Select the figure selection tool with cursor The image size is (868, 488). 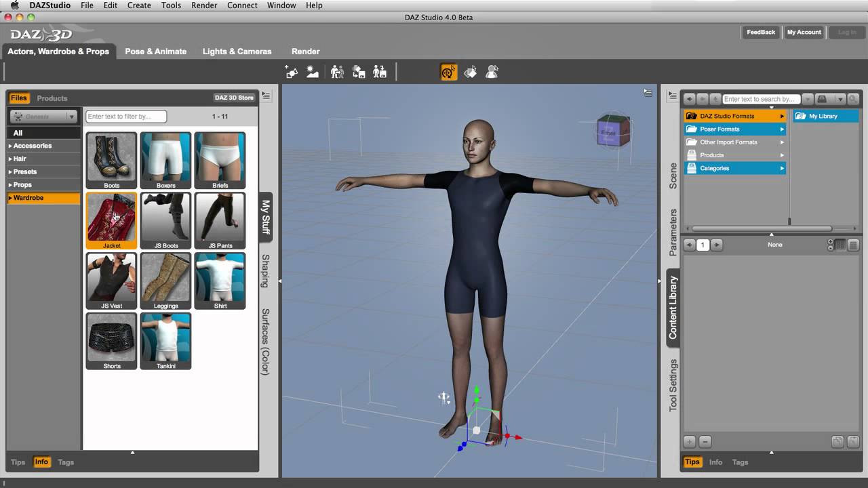pos(492,72)
